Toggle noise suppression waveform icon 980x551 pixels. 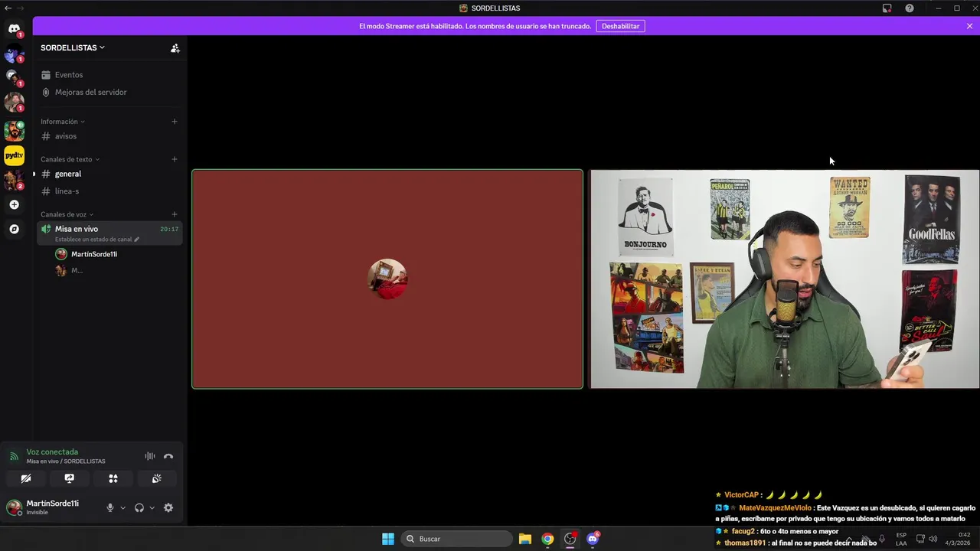click(x=150, y=456)
